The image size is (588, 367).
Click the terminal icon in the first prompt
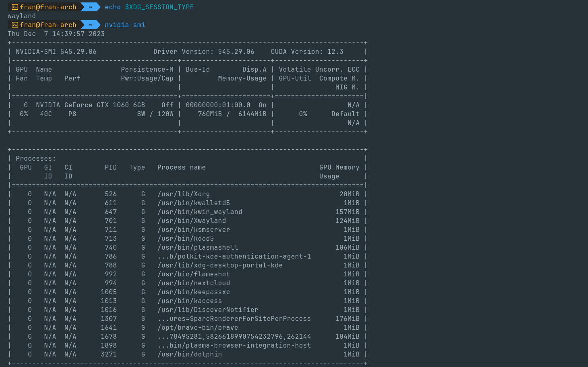tap(15, 7)
